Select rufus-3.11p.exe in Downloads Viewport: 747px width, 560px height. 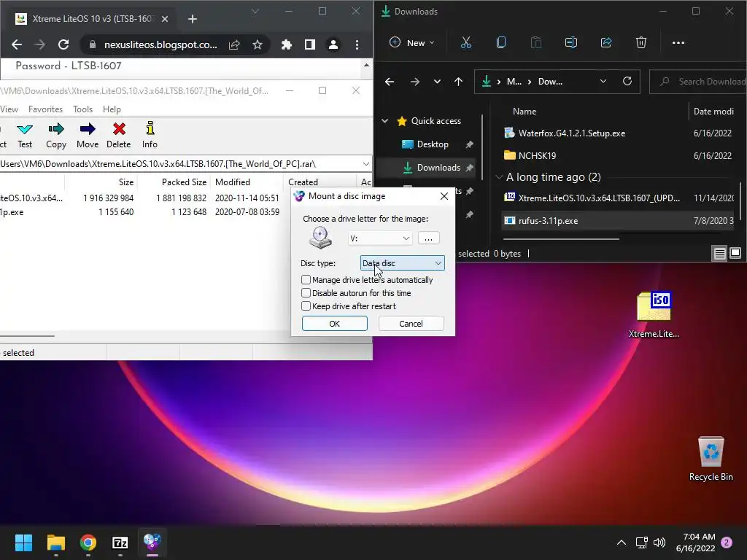(x=548, y=221)
